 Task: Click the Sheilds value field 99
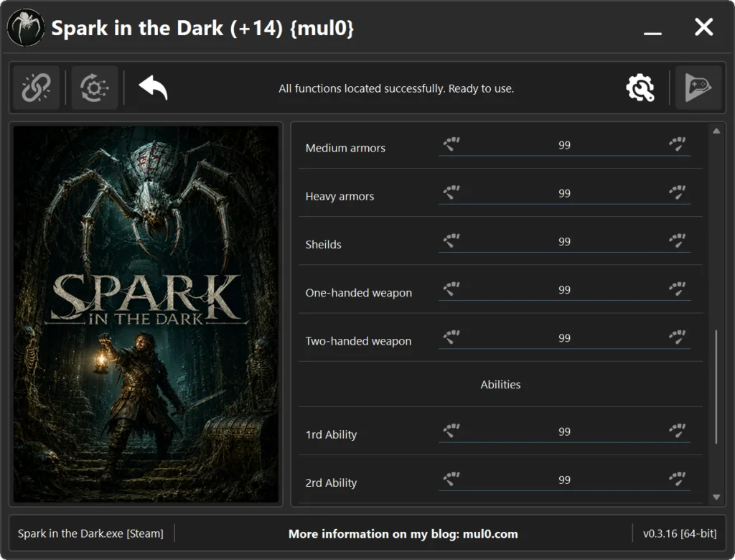tap(564, 241)
